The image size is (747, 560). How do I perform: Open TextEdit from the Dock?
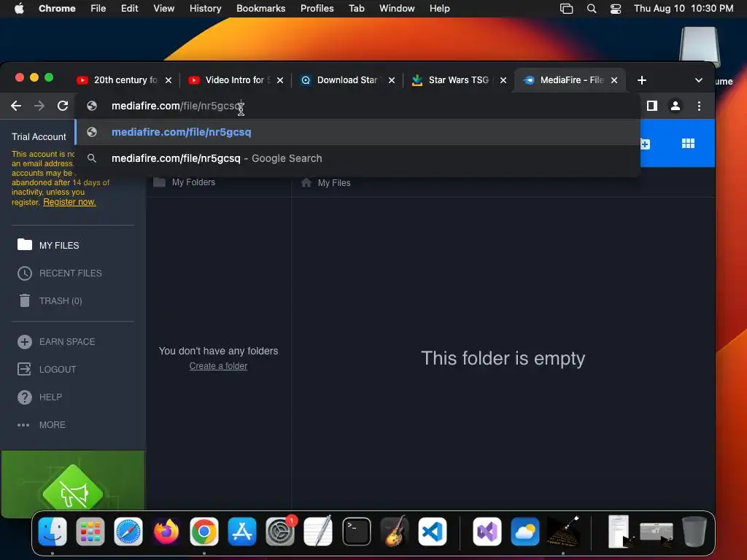pyautogui.click(x=318, y=531)
